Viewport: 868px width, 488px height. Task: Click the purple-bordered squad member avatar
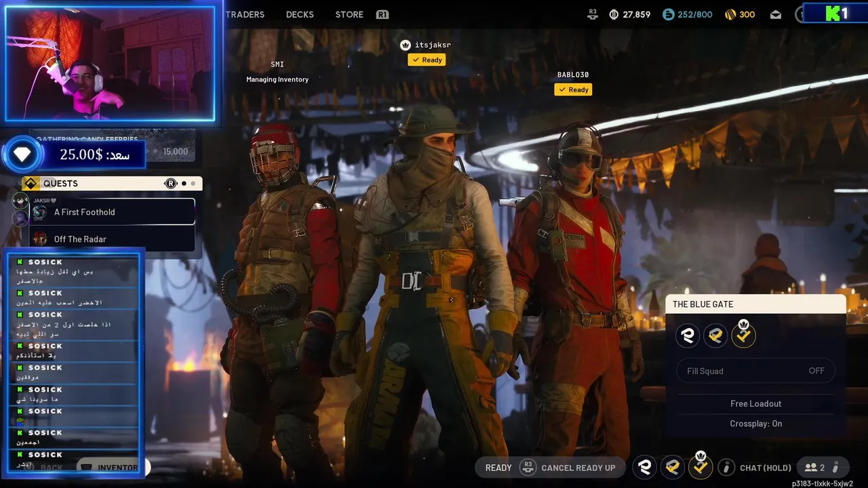click(x=20, y=218)
